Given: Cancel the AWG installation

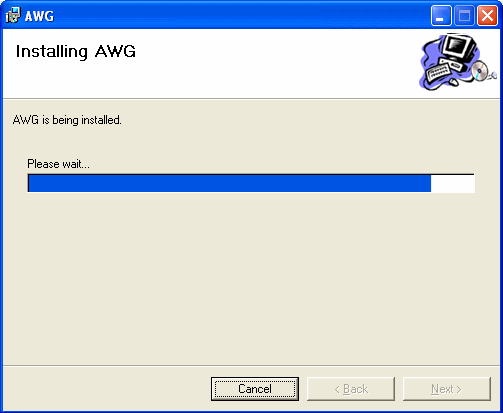Looking at the screenshot, I should coord(255,389).
